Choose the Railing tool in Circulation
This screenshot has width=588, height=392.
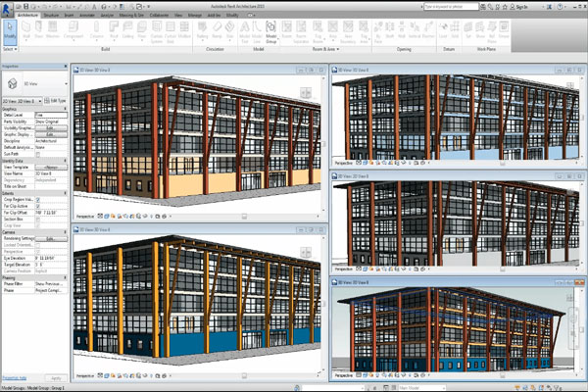[202, 30]
